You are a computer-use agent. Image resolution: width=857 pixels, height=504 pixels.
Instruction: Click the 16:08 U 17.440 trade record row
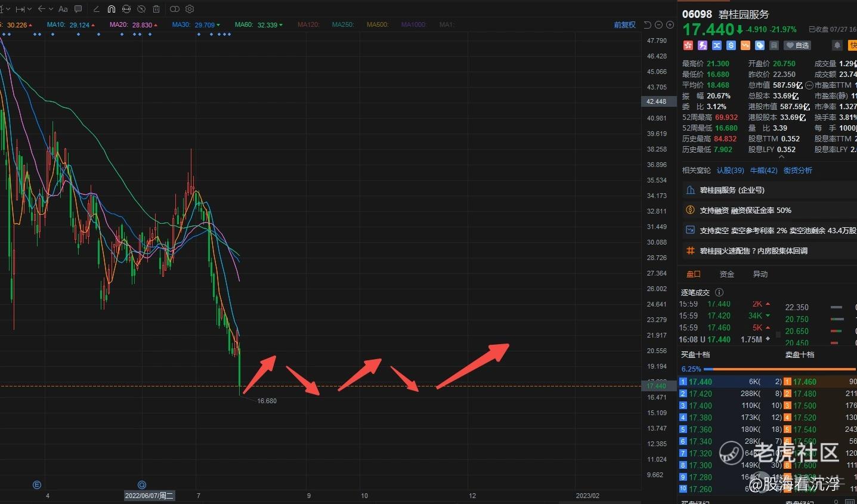[726, 339]
